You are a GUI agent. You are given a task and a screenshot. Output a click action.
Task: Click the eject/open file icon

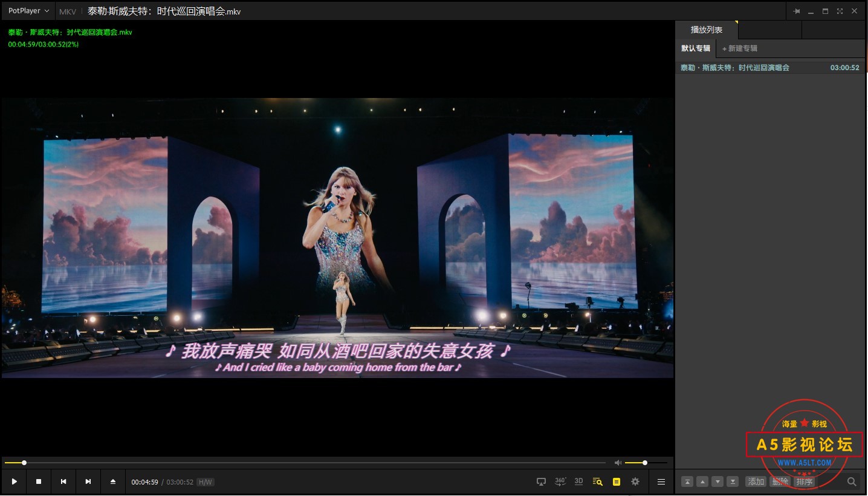113,481
